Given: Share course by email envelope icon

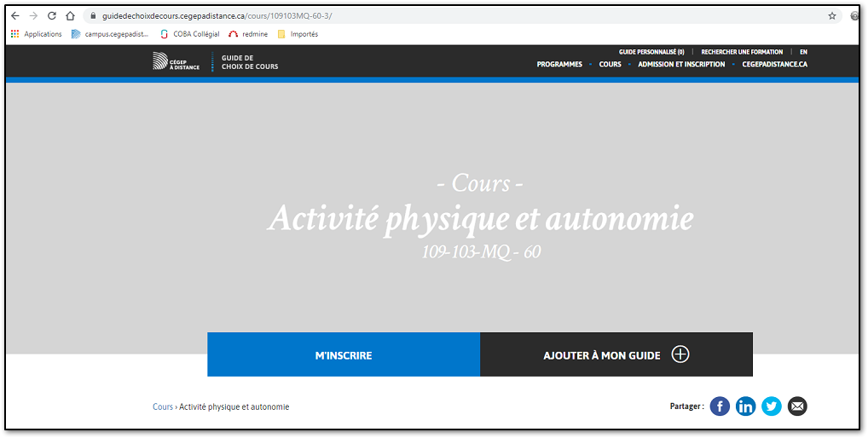Looking at the screenshot, I should (x=796, y=406).
